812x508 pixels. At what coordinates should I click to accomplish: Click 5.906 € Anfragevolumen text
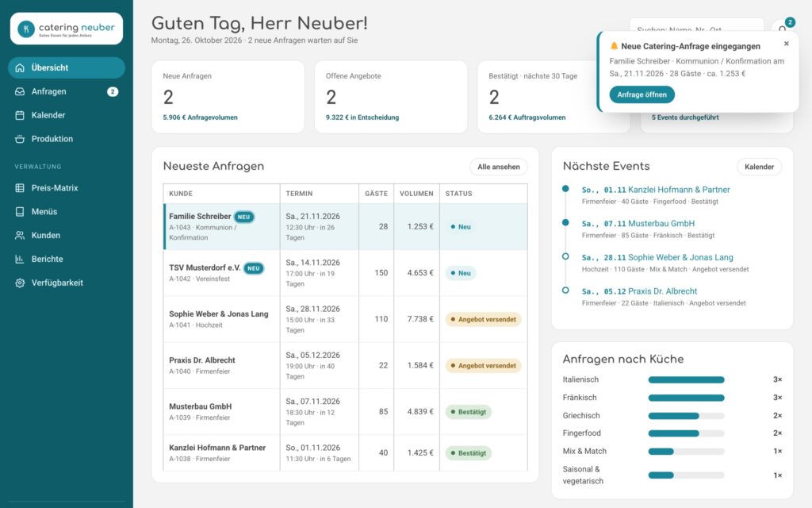click(x=200, y=117)
